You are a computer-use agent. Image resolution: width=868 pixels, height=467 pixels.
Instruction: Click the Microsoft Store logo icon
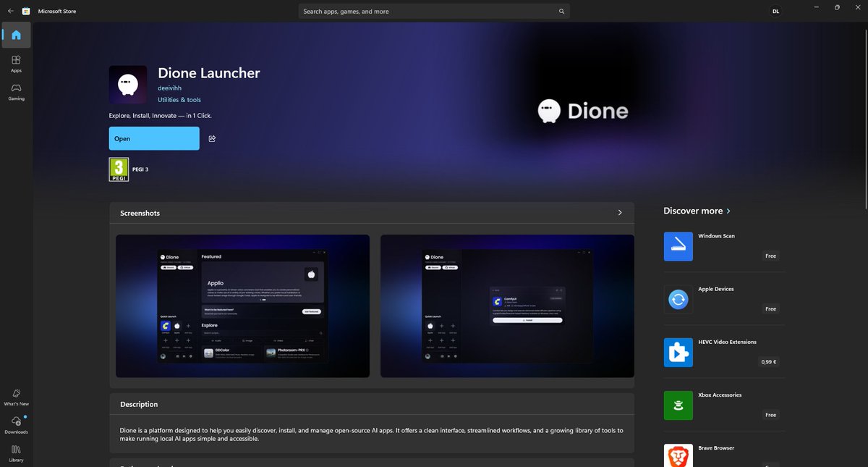[26, 11]
